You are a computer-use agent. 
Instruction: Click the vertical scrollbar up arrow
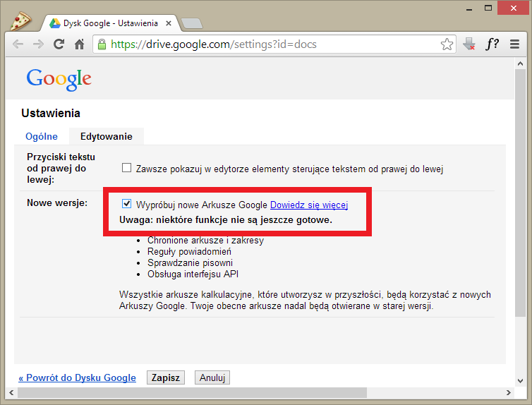tap(520, 64)
